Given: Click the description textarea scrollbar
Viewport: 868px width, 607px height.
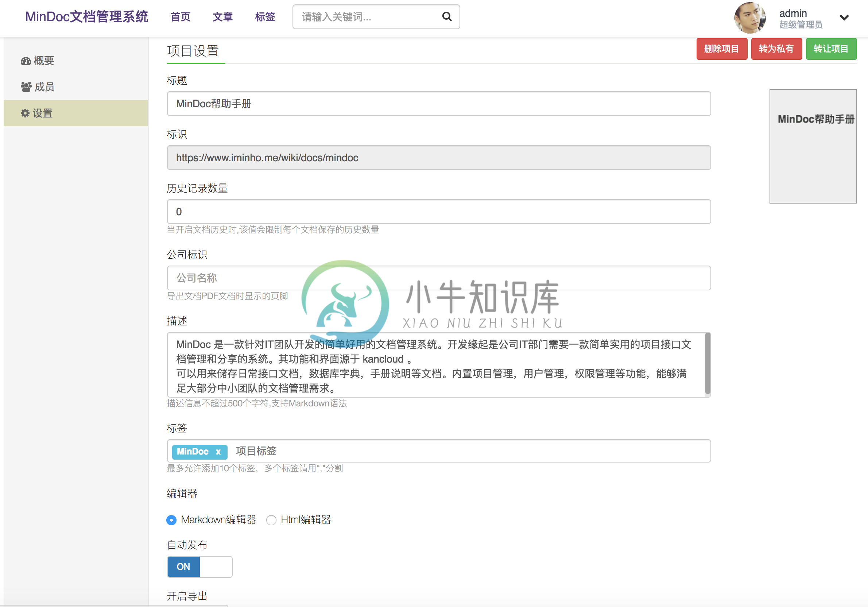Looking at the screenshot, I should pos(708,364).
